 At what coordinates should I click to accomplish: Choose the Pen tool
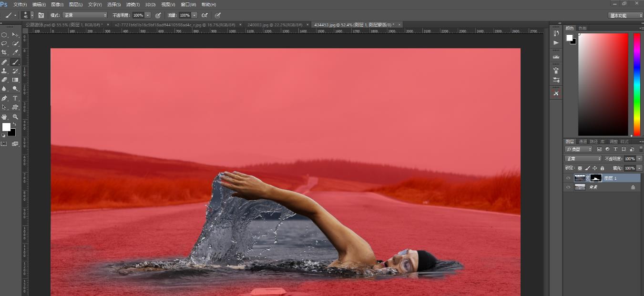[x=4, y=98]
